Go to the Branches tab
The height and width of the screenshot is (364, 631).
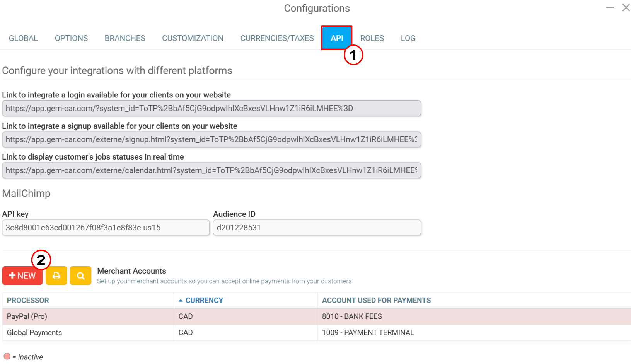[125, 38]
